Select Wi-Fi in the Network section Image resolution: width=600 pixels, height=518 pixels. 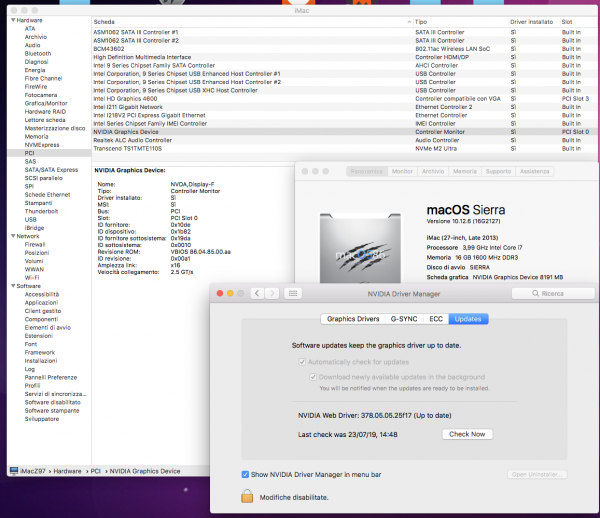[32, 278]
